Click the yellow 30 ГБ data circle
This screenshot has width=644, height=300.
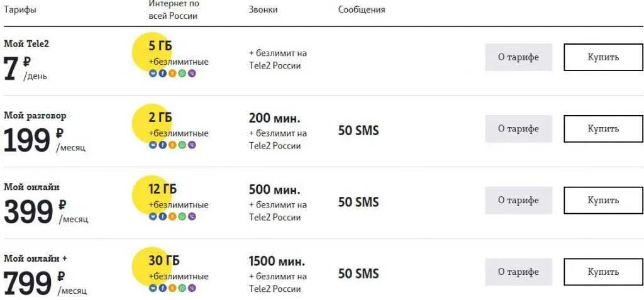(150, 267)
